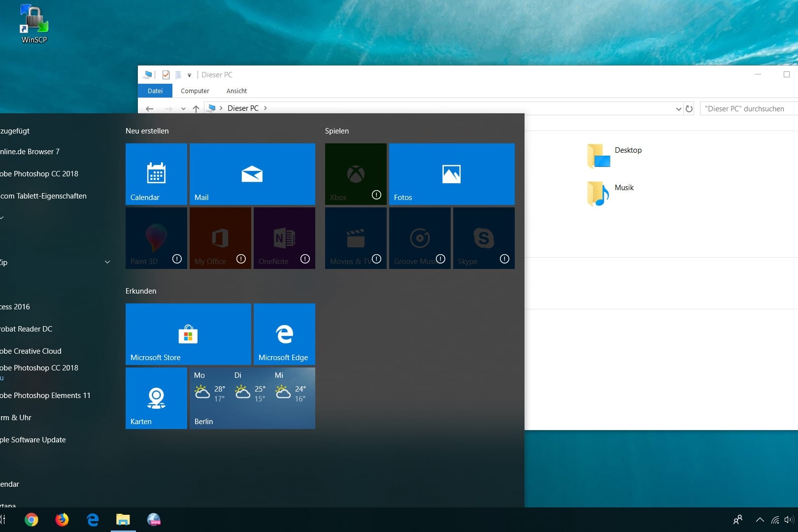Select the Erkunden group heading
This screenshot has width=798, height=532.
click(141, 291)
